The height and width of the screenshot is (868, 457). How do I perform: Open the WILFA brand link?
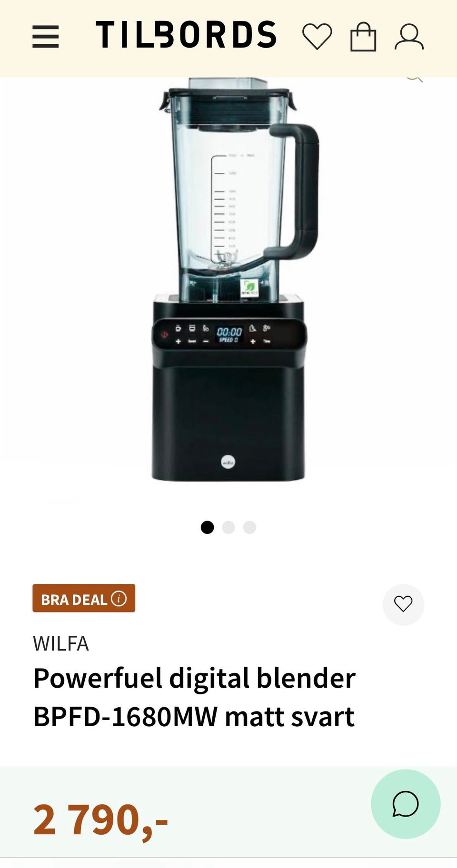tap(61, 643)
